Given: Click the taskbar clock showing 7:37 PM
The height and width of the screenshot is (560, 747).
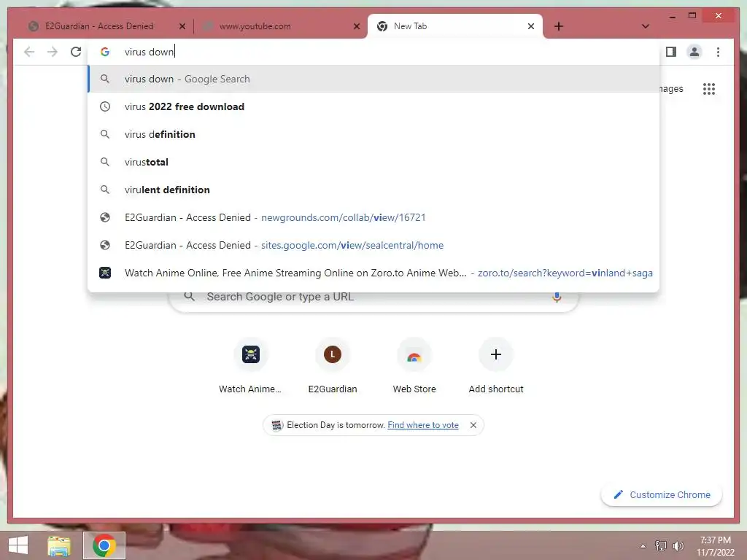Looking at the screenshot, I should [x=715, y=546].
